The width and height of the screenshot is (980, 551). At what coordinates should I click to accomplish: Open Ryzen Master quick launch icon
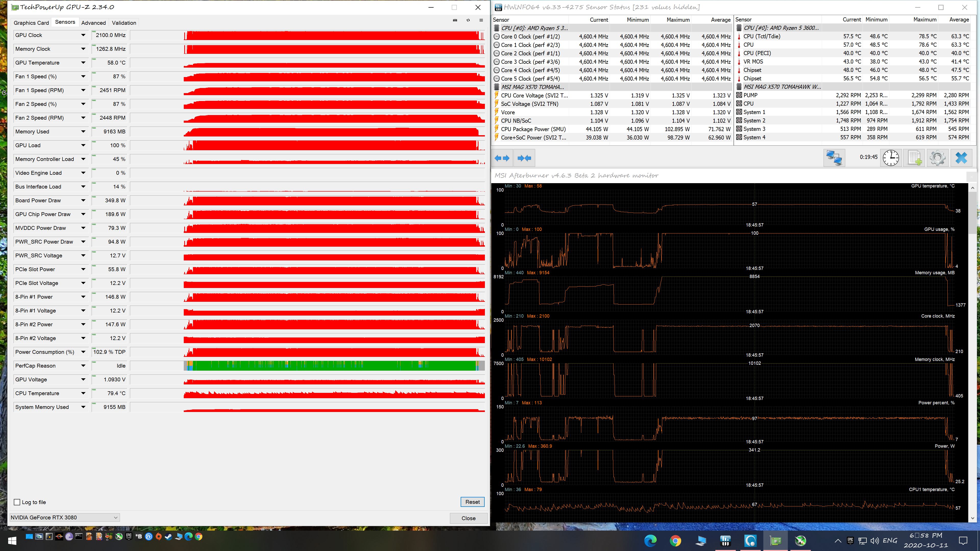59,536
